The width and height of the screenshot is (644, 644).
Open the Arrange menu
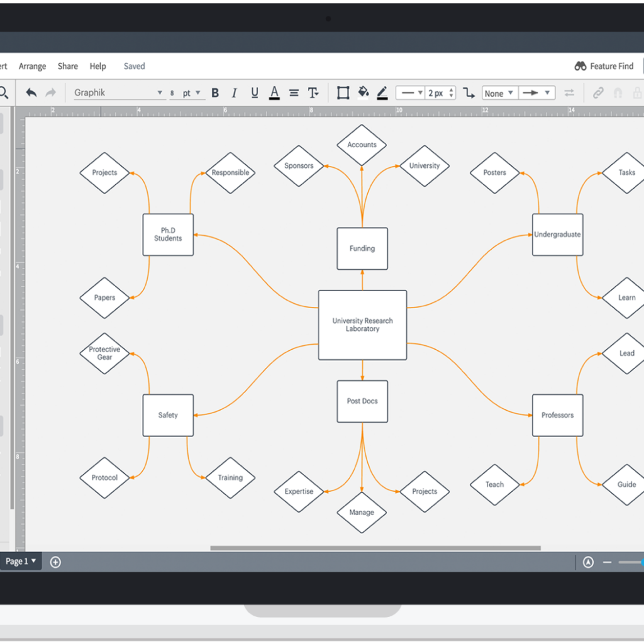[x=33, y=66]
